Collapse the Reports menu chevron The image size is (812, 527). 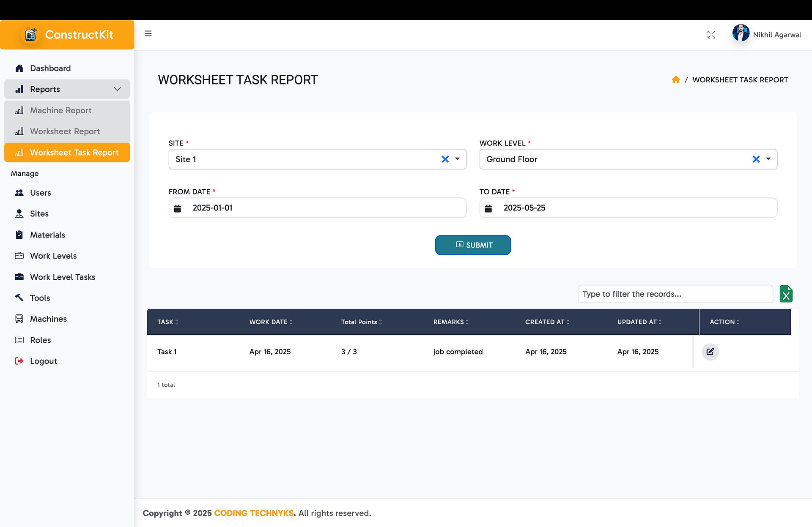coord(118,89)
